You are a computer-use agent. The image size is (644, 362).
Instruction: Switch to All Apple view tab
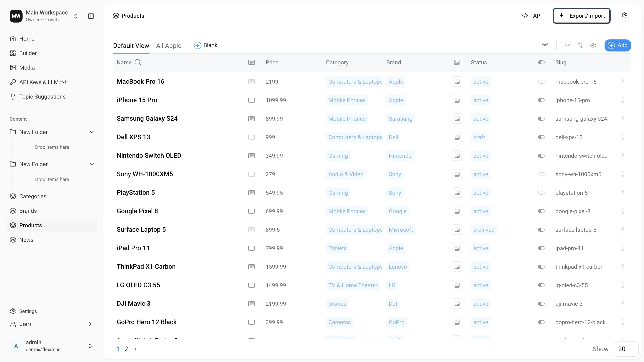tap(169, 46)
